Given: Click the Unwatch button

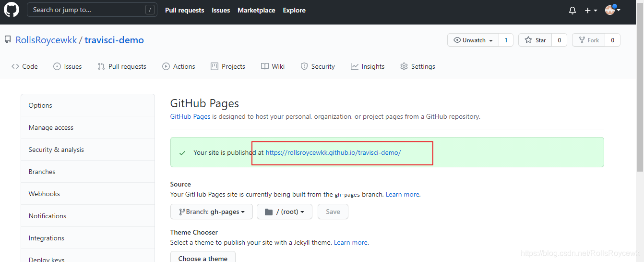Looking at the screenshot, I should pyautogui.click(x=473, y=40).
